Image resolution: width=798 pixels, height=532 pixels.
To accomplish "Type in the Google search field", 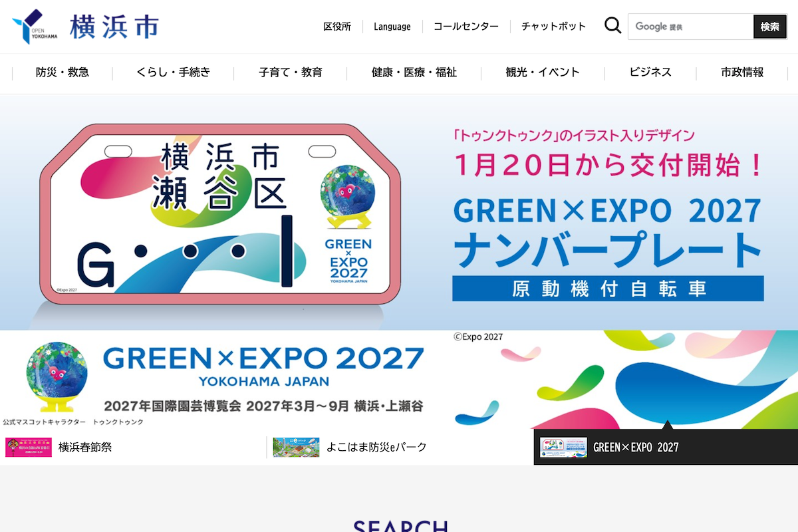I will pos(690,27).
